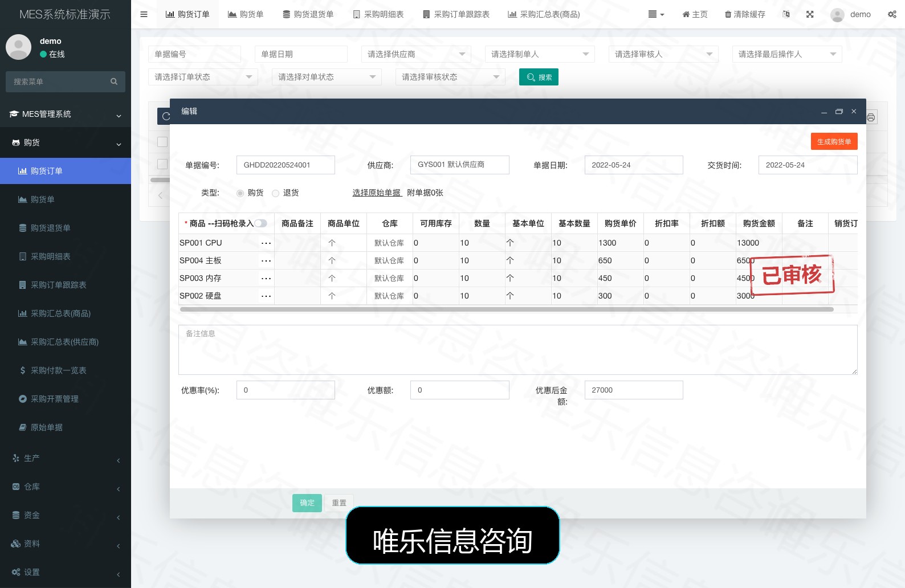
Task: Switch to the 购货单 tab
Action: tap(246, 14)
